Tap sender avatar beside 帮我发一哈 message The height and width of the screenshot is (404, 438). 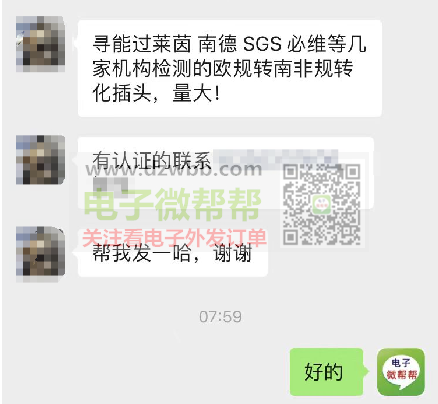pyautogui.click(x=40, y=254)
